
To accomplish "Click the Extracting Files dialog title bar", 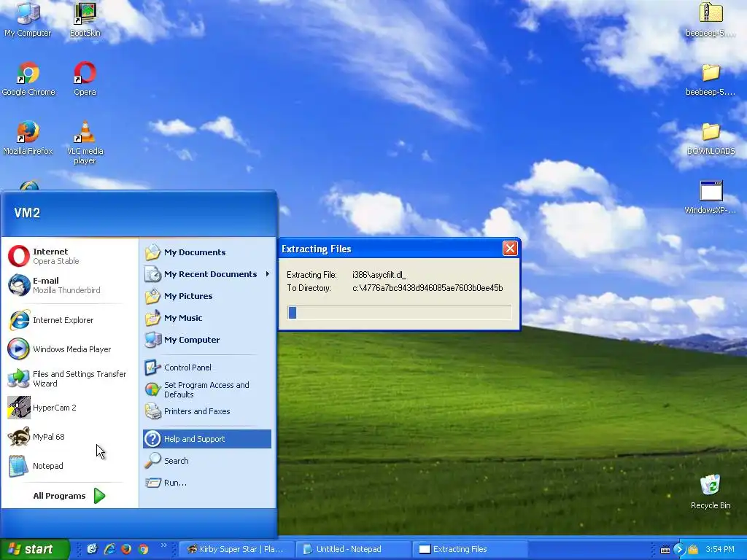I will 391,249.
